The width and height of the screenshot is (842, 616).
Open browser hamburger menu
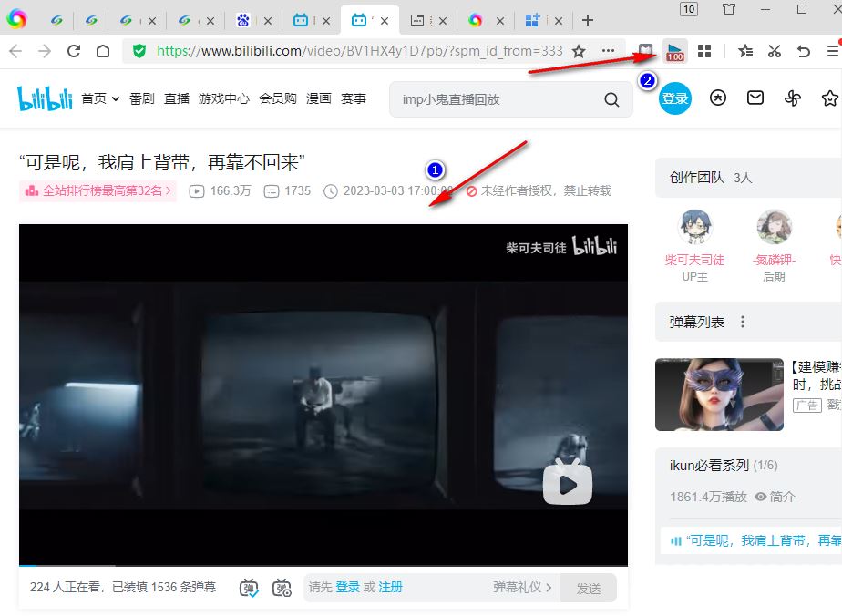(x=832, y=51)
